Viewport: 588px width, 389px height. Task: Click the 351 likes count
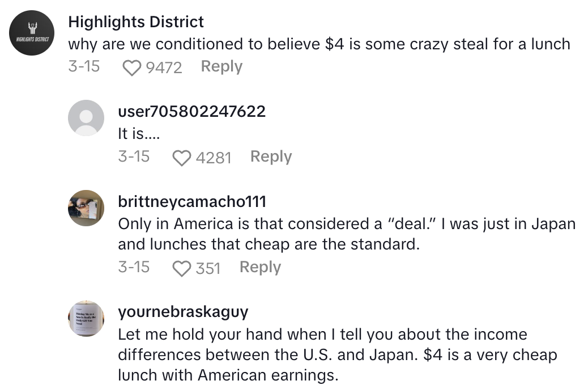click(x=208, y=268)
